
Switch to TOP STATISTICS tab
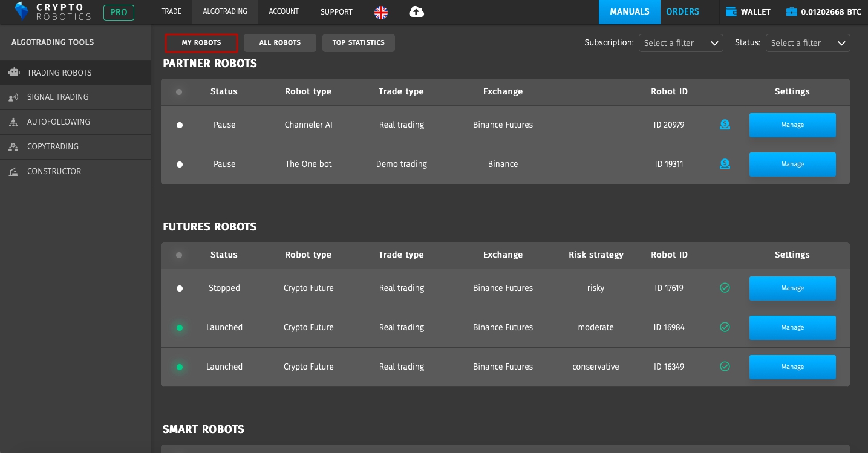click(x=359, y=43)
